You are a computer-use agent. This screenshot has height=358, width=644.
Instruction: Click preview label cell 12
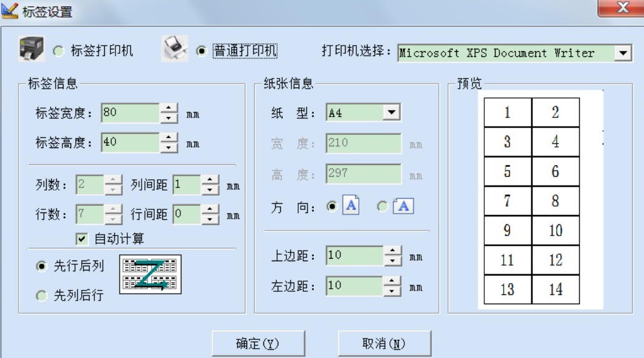coord(555,260)
